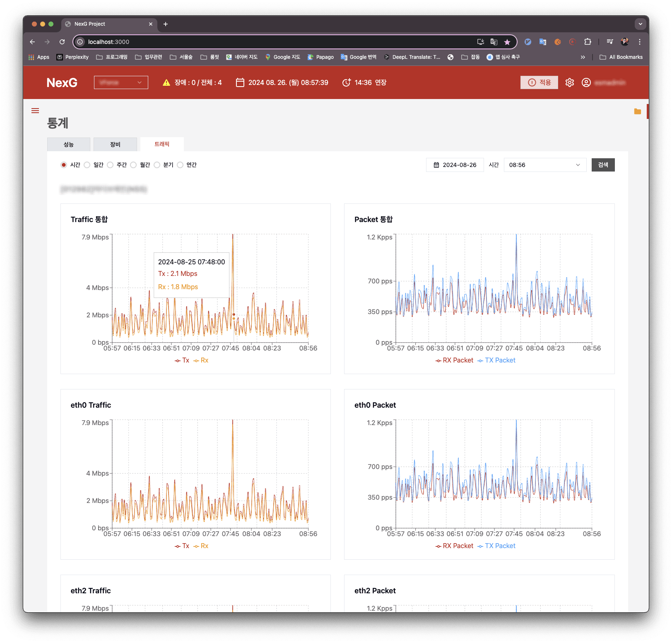Click the install app icon in address bar

pos(481,42)
